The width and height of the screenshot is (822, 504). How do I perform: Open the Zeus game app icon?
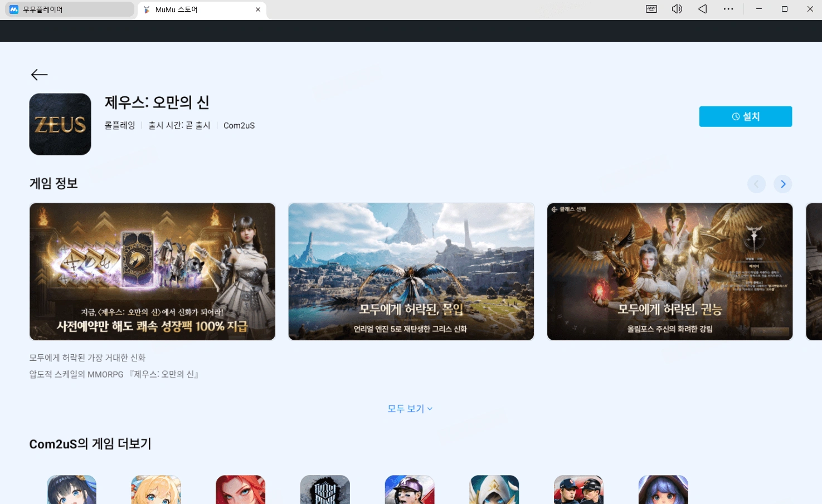pos(60,124)
